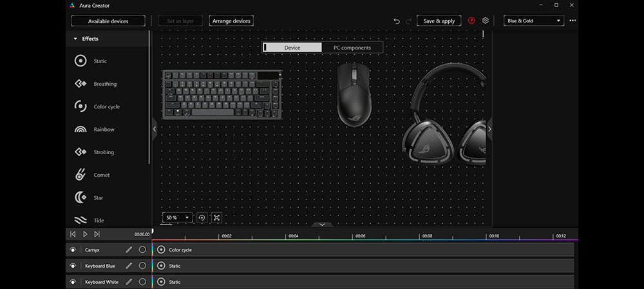Click the 00:00.00 time display

coord(142,234)
